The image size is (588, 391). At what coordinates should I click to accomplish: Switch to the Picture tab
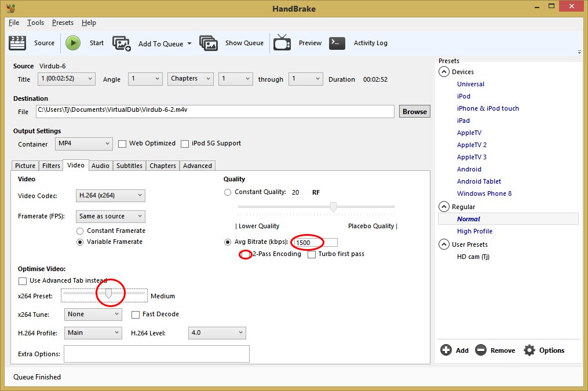point(25,166)
